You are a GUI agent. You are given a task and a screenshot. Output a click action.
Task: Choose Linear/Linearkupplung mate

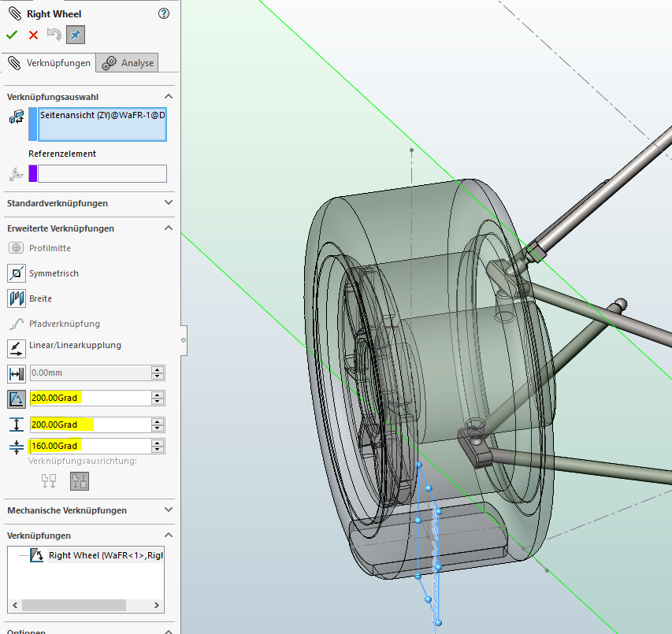click(16, 347)
